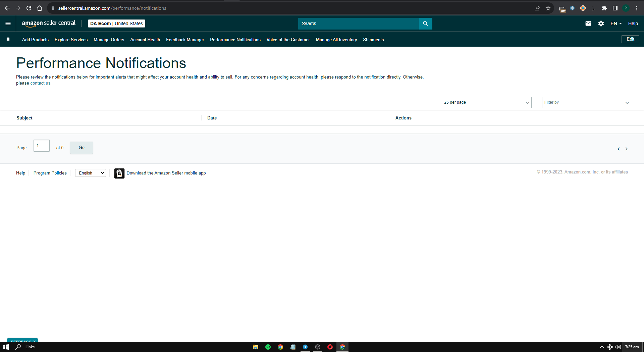Toggle the browser side panel icon

pos(615,8)
